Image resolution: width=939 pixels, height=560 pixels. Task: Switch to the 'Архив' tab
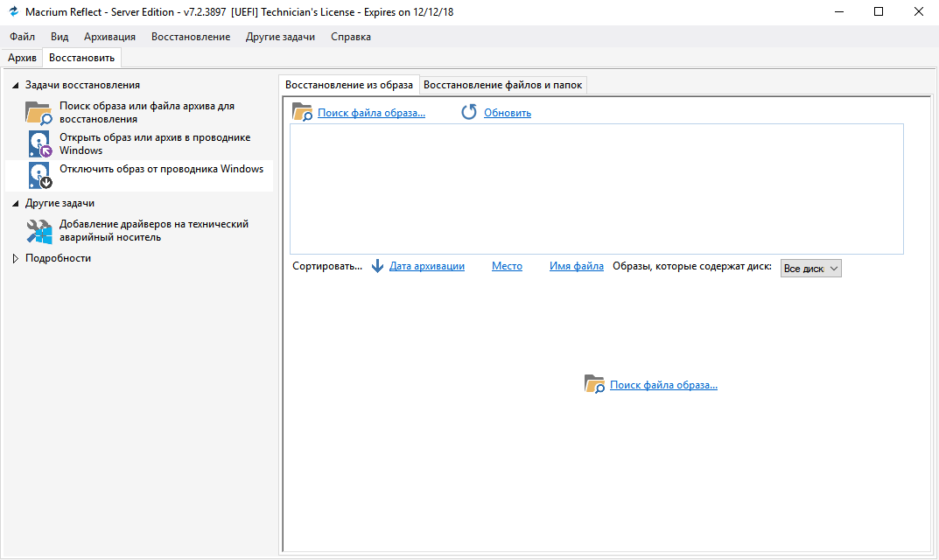pyautogui.click(x=22, y=58)
